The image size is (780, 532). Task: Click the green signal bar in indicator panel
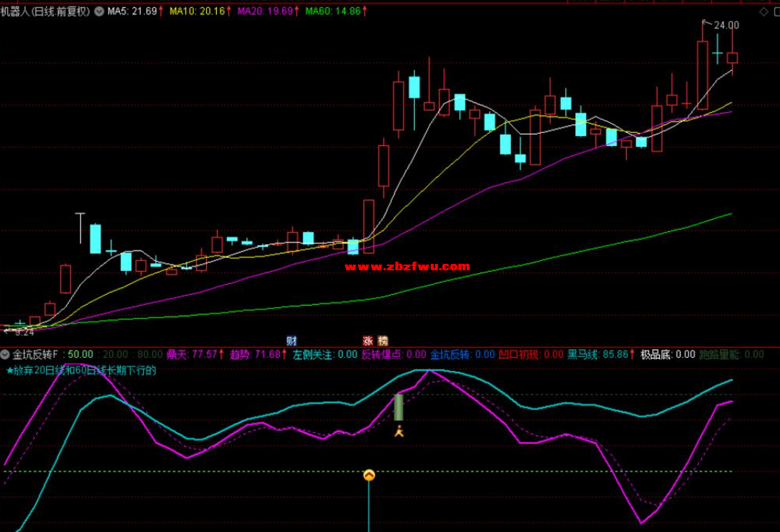point(398,407)
